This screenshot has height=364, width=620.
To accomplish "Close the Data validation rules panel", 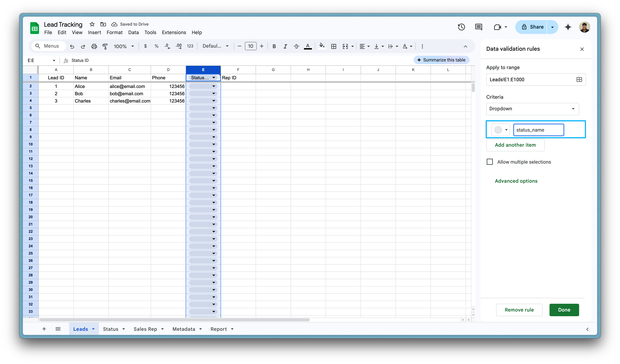I will click(582, 49).
